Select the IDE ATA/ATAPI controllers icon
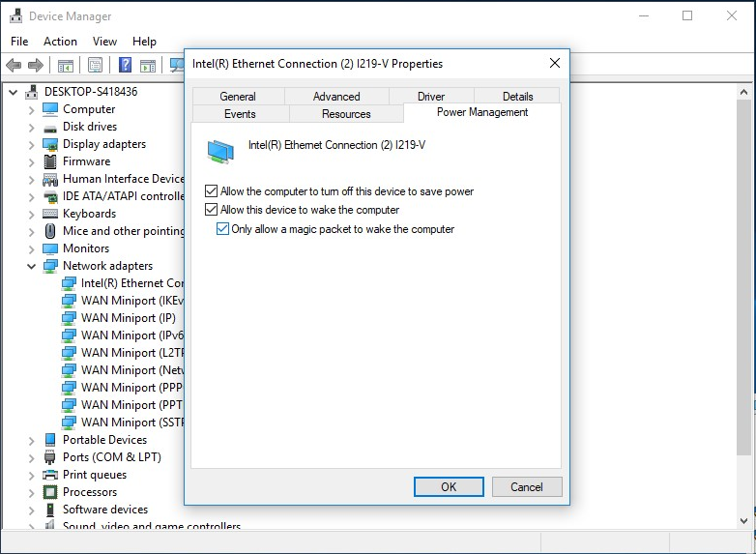 click(50, 196)
